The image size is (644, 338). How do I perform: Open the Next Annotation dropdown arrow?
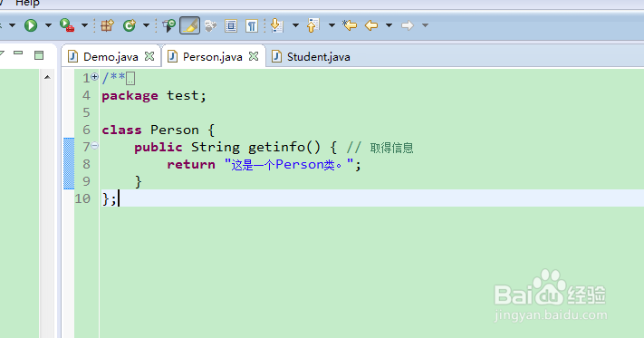click(x=295, y=25)
